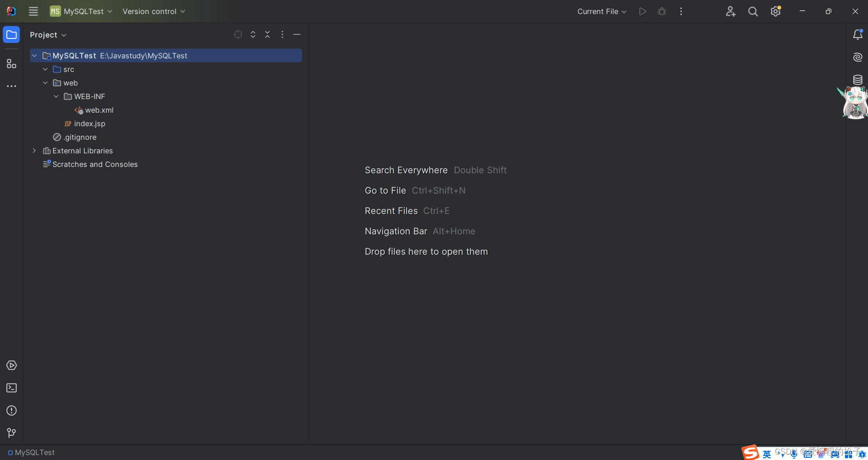Open the main hamburger menu

[x=33, y=11]
